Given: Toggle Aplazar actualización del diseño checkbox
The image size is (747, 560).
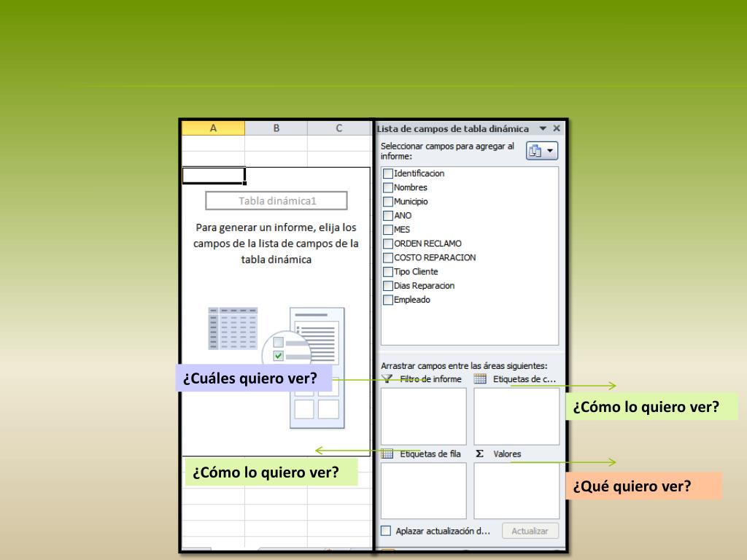Looking at the screenshot, I should (x=386, y=531).
